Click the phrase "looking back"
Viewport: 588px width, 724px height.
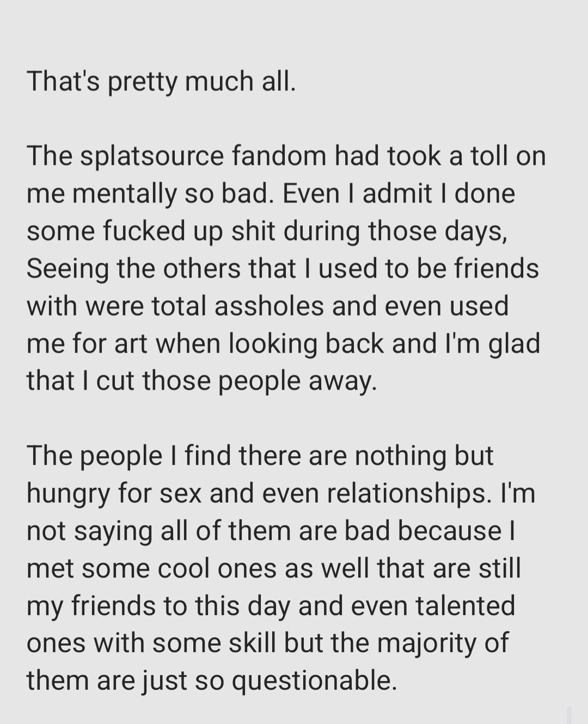click(305, 344)
